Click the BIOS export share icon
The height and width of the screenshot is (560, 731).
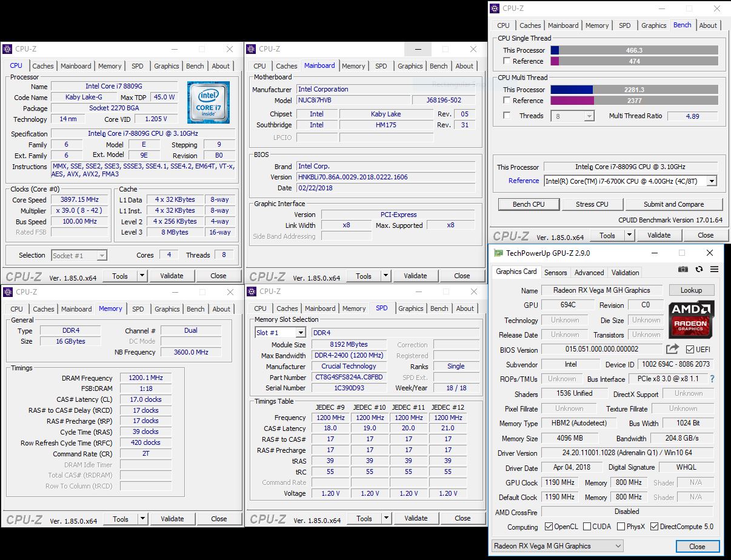(672, 349)
